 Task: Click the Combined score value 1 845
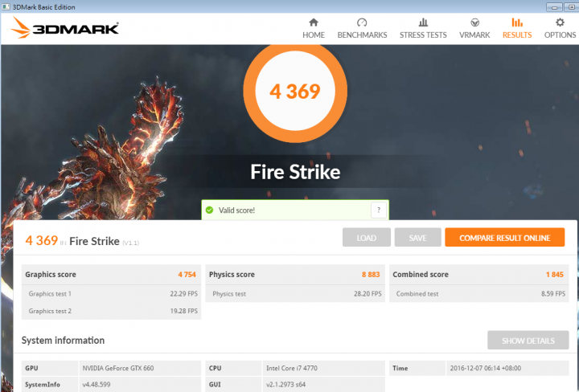(x=555, y=275)
